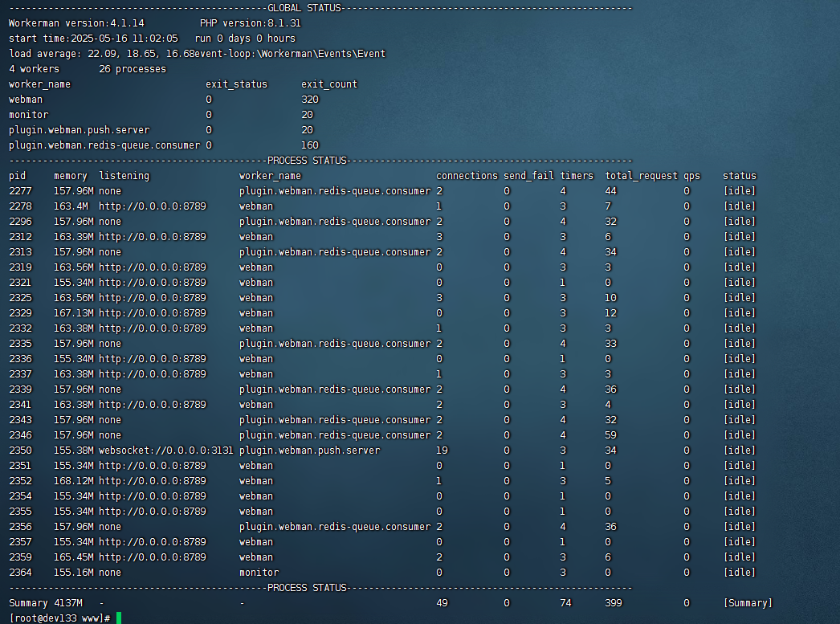Screen dimensions: 840x624
Task: Click websocket://0.0.0.0:3131 listening address
Action: pos(166,451)
